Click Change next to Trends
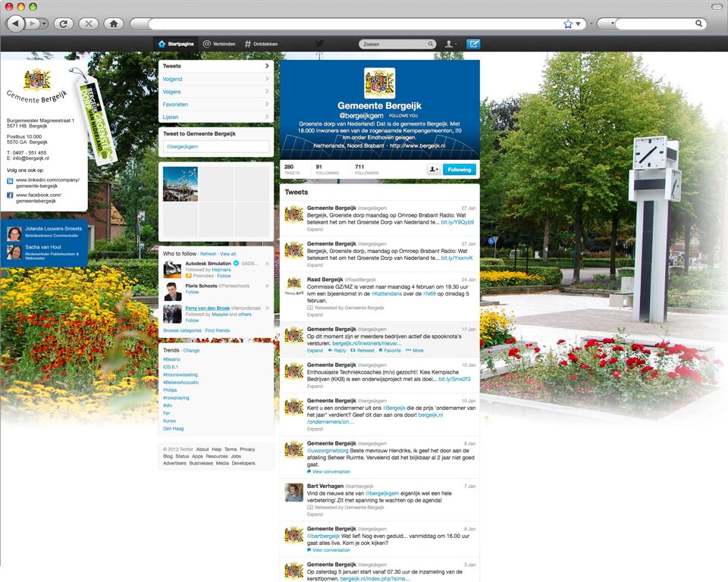Screen dimensions: 728x582 (191, 350)
